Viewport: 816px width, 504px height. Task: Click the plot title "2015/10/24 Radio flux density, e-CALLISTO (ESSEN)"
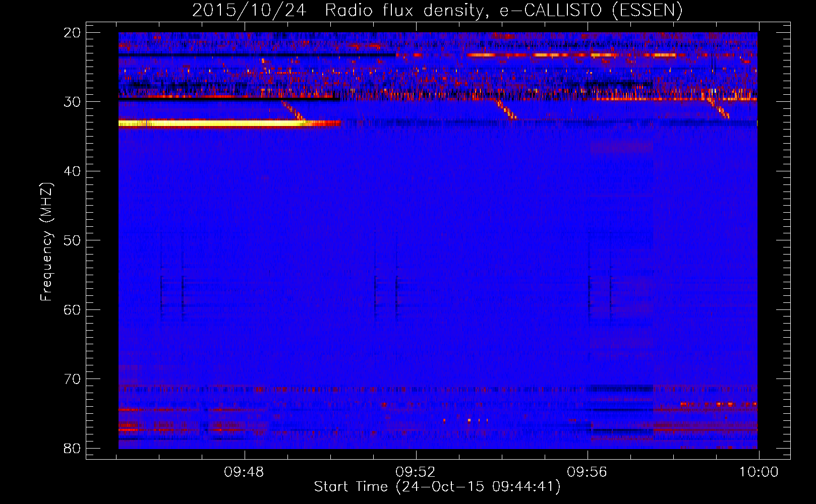[437, 11]
